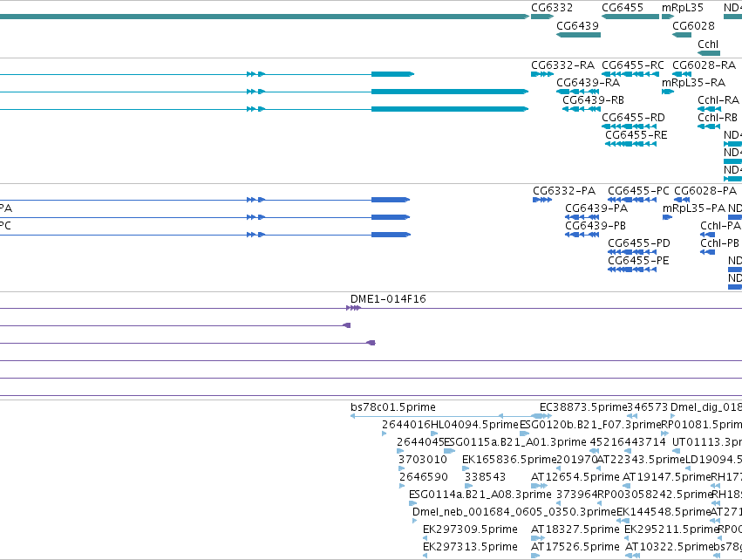
Task: Click EST EK297313.5prime
Action: pos(470,547)
